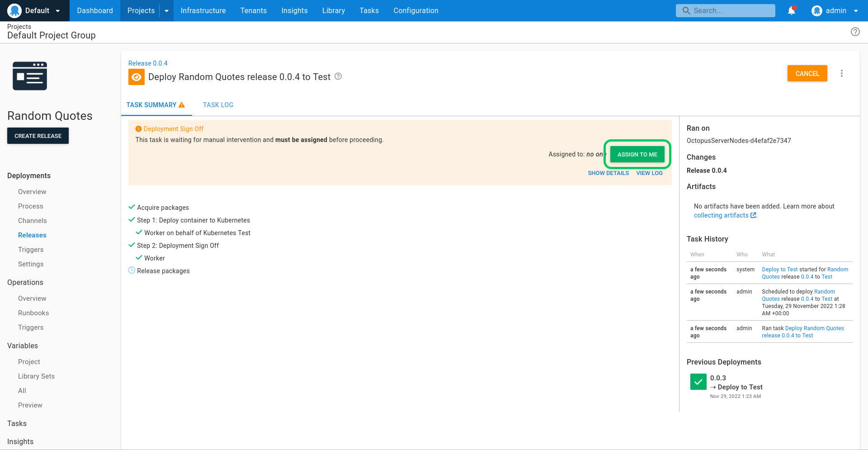Click the Random Quotes project logo
This screenshot has height=450, width=868.
point(30,76)
